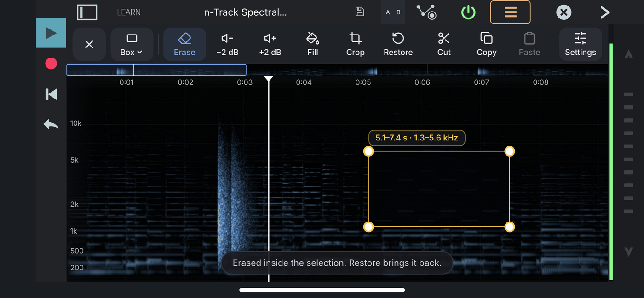Restore the erased selection

pos(398,45)
